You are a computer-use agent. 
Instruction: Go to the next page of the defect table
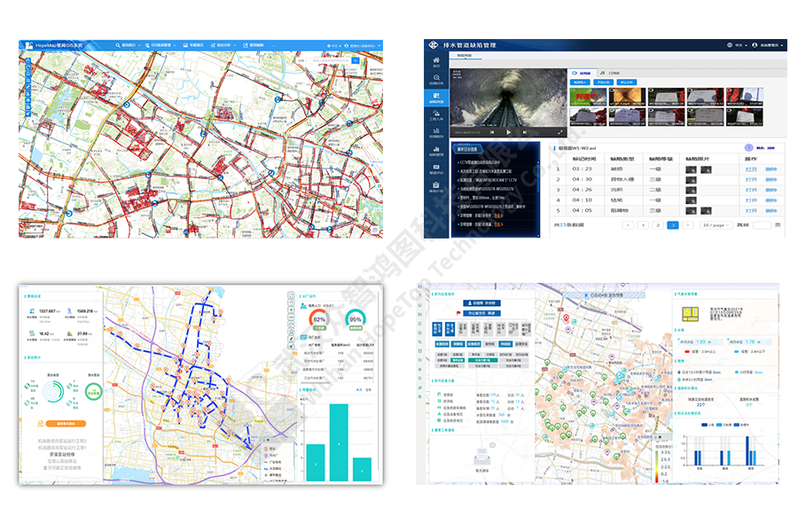coord(687,225)
